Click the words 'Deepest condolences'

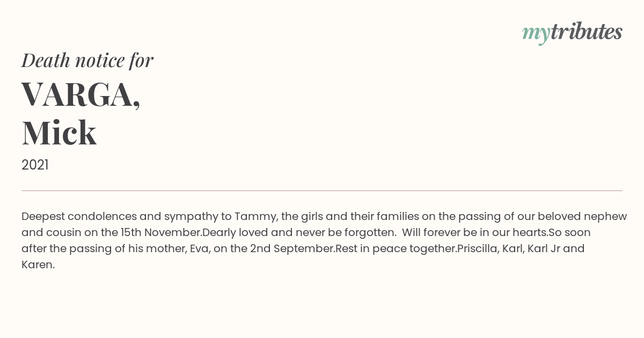[79, 217]
